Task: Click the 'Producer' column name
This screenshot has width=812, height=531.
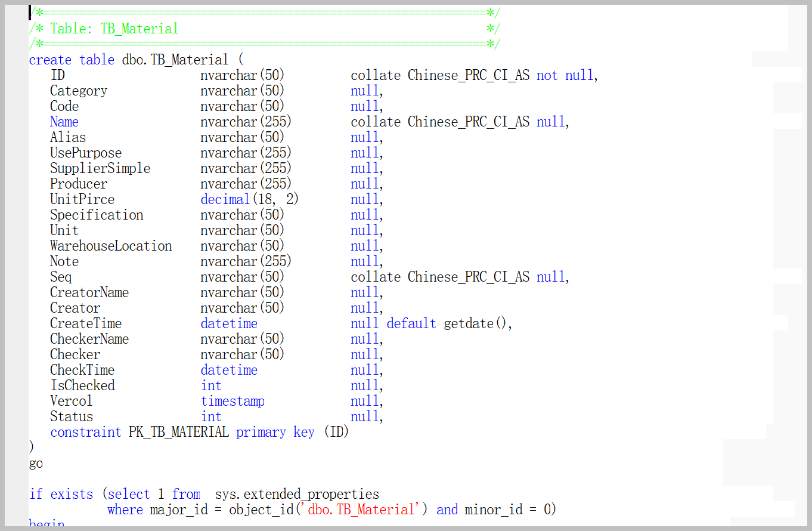Action: [79, 184]
